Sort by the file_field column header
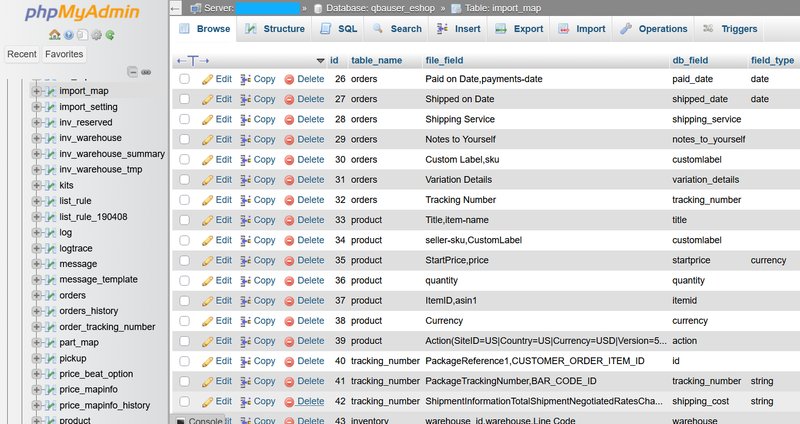This screenshot has height=424, width=800. 444,60
